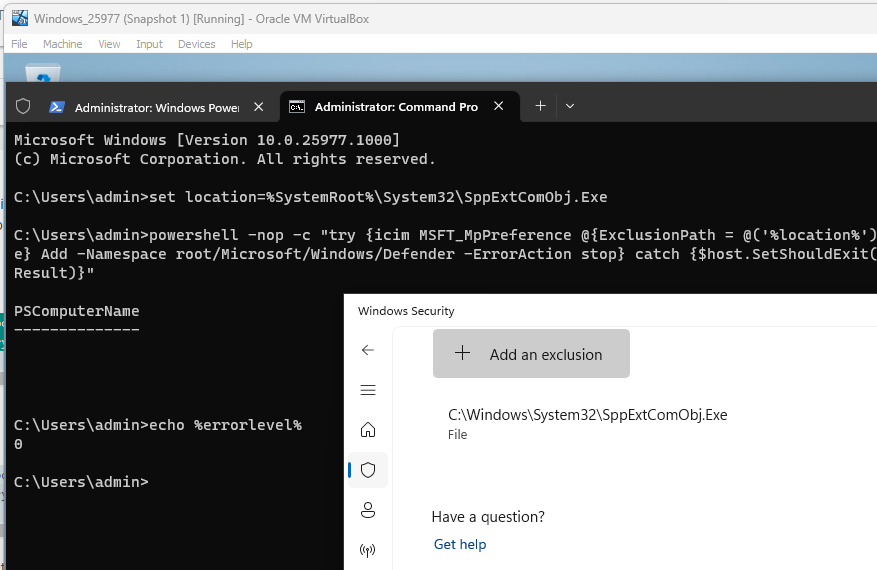Close the Windows PowerShell terminal tab
This screenshot has width=877, height=570.
click(258, 107)
